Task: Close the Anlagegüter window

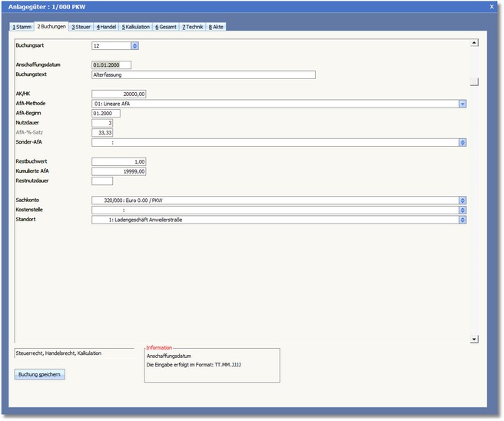Action: 492,6
